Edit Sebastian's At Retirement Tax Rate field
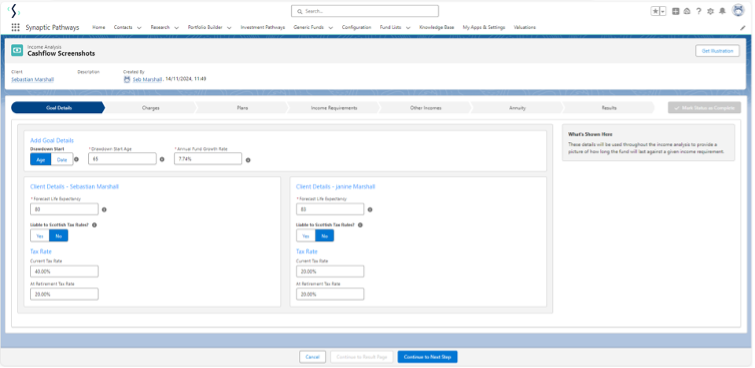Viewport: 755px width, 368px height. click(64, 294)
